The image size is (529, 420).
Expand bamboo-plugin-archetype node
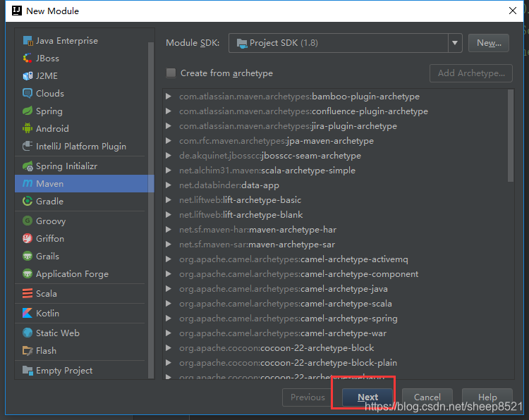(169, 97)
